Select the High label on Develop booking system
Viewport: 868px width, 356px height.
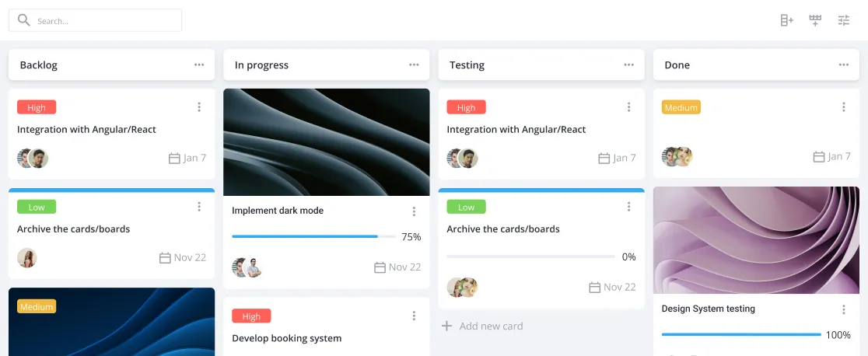[x=251, y=316]
